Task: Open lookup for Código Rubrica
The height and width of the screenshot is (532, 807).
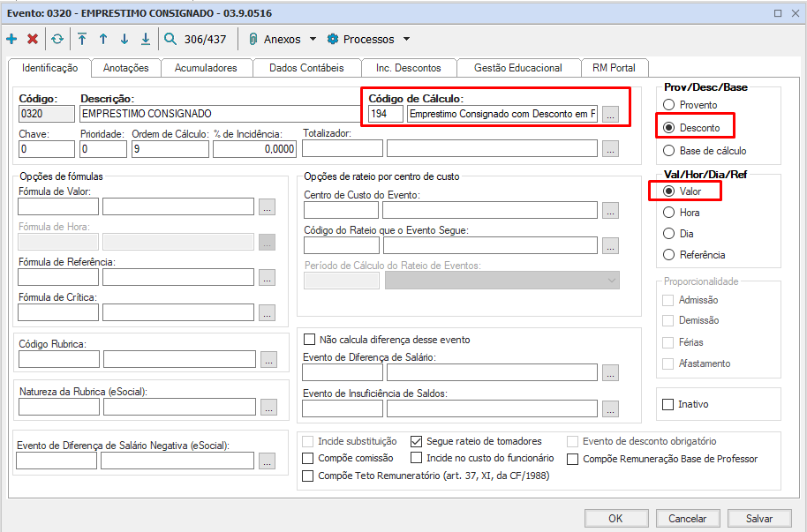Action: click(x=268, y=359)
